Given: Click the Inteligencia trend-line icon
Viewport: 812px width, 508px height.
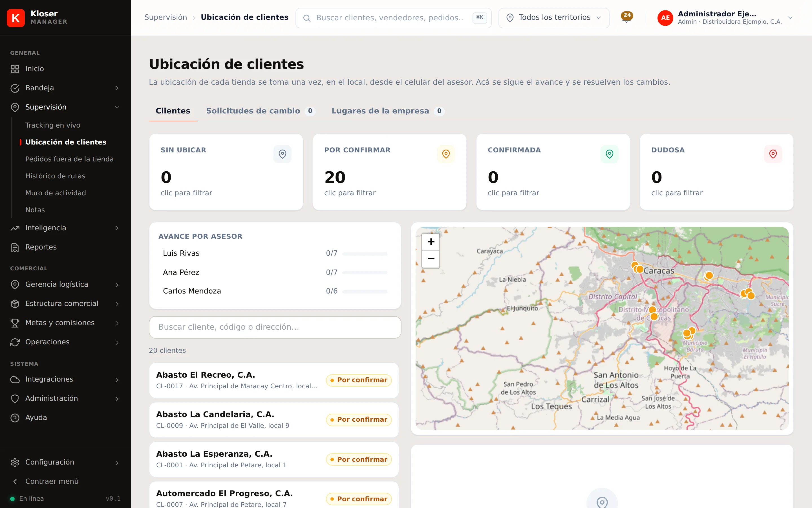Looking at the screenshot, I should pyautogui.click(x=15, y=228).
